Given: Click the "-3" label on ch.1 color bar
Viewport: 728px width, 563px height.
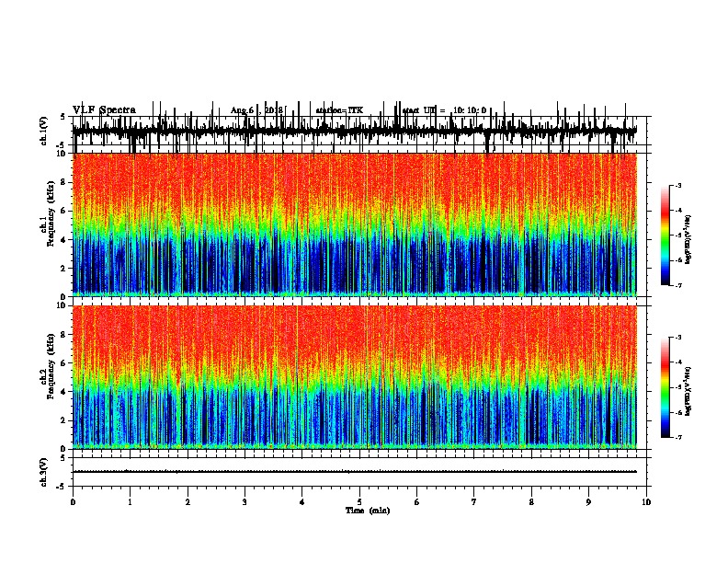Looking at the screenshot, I should (x=677, y=186).
